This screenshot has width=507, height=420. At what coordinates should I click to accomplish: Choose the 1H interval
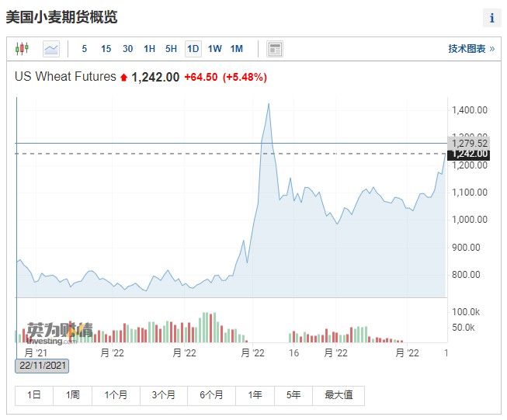pyautogui.click(x=150, y=49)
